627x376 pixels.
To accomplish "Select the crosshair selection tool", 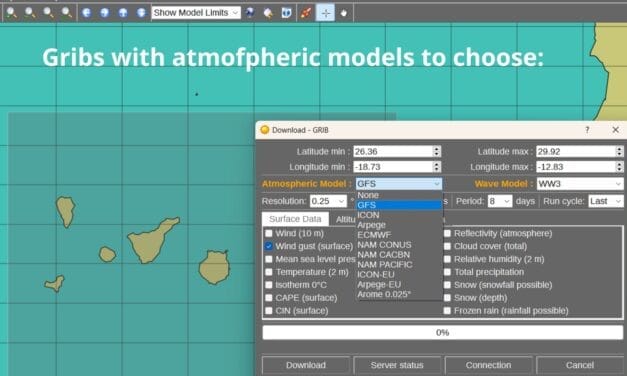I will (x=325, y=13).
